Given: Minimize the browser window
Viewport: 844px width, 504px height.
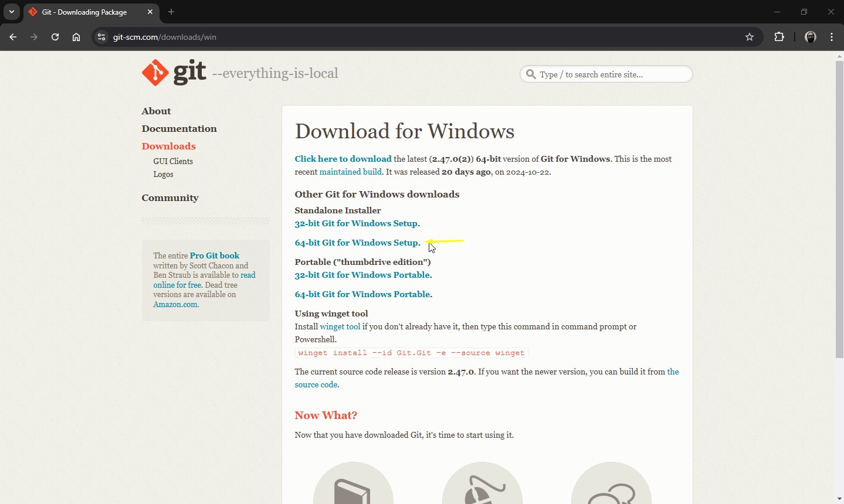Looking at the screenshot, I should (x=777, y=12).
